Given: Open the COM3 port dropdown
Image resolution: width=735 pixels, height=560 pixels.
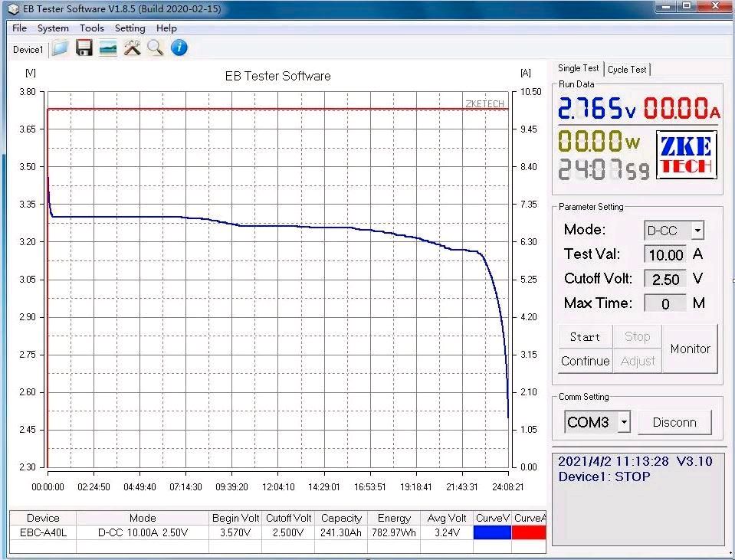Looking at the screenshot, I should [x=624, y=422].
